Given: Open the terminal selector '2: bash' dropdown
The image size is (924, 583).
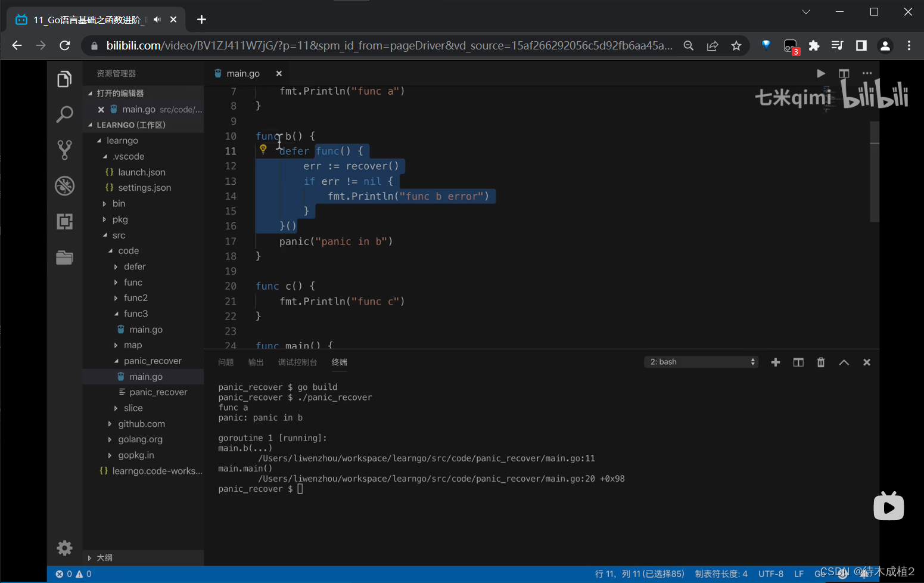Looking at the screenshot, I should pos(701,362).
